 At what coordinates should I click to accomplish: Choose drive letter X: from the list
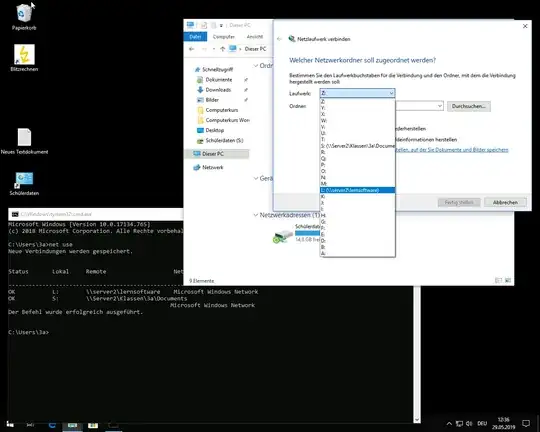click(x=357, y=114)
